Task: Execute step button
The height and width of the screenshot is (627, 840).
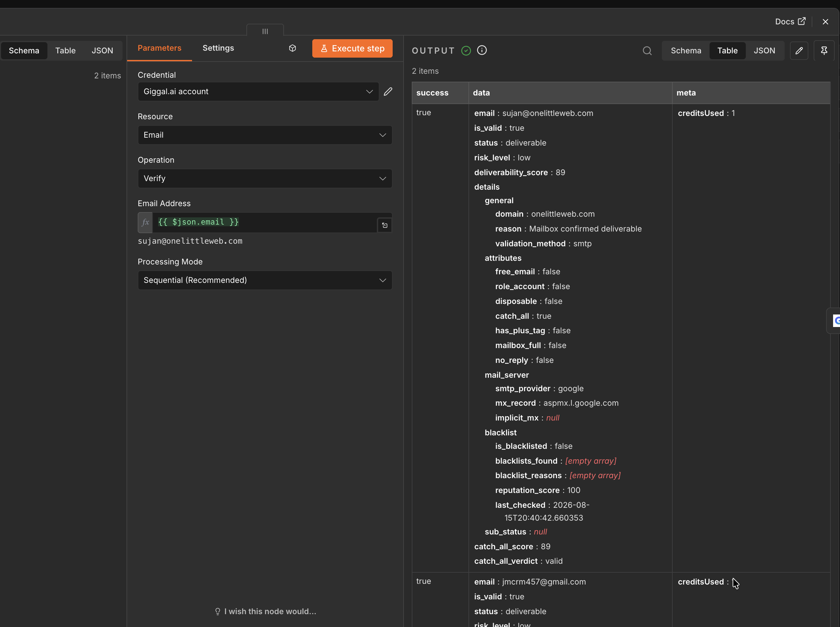Action: 352,48
